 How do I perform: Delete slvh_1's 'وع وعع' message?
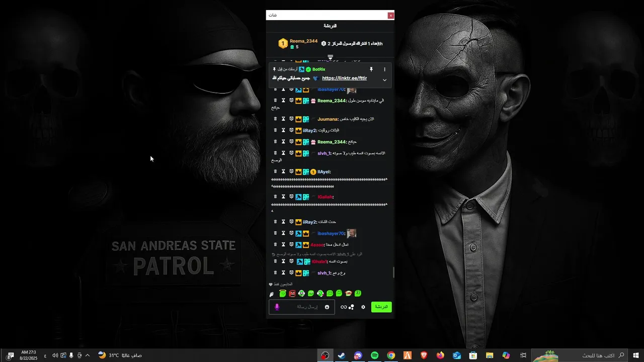coord(275,273)
